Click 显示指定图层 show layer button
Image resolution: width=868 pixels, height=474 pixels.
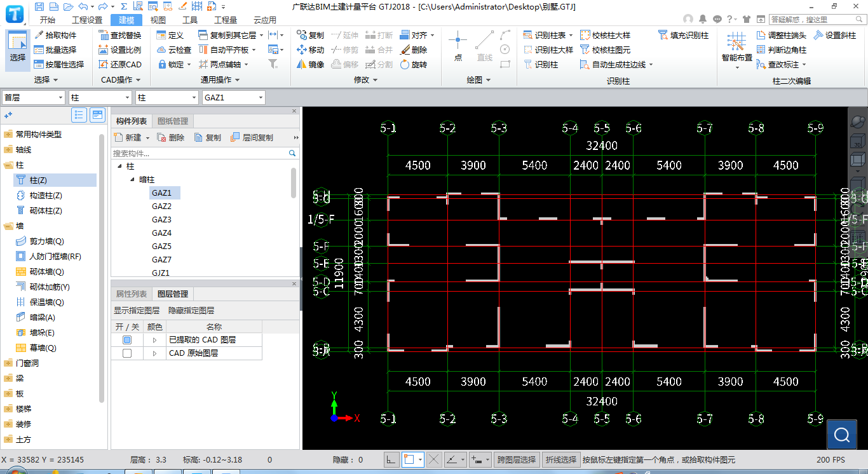click(137, 311)
